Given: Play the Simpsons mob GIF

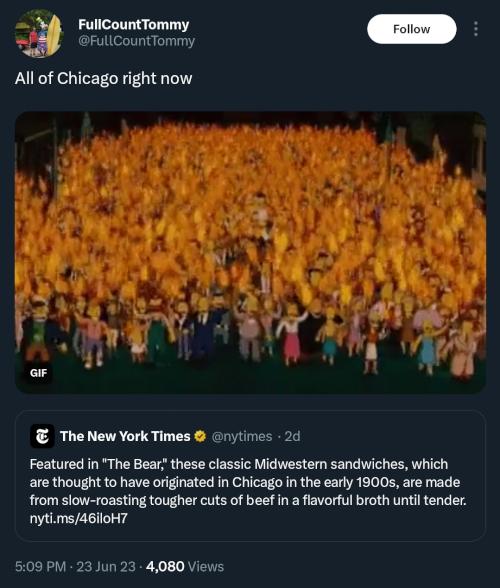Looking at the screenshot, I should pyautogui.click(x=250, y=252).
